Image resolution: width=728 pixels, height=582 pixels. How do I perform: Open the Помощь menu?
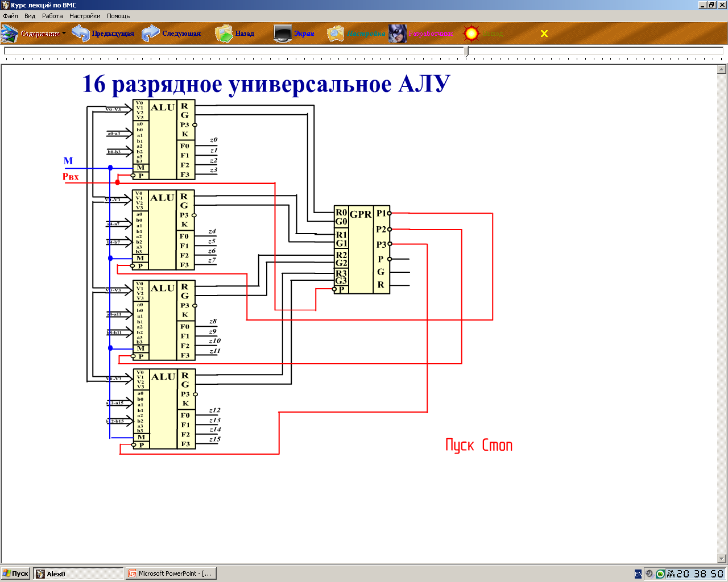[x=118, y=16]
